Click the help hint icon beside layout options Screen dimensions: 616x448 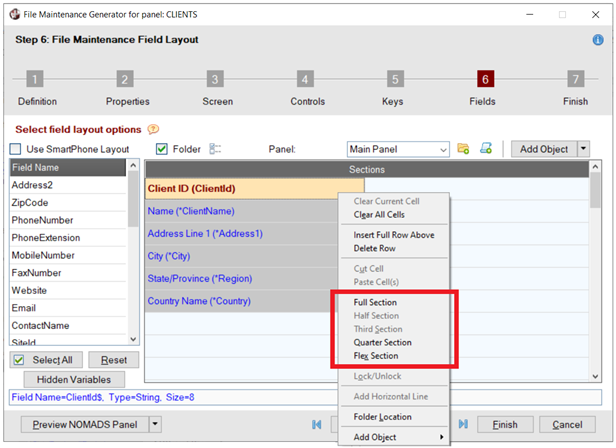click(153, 129)
